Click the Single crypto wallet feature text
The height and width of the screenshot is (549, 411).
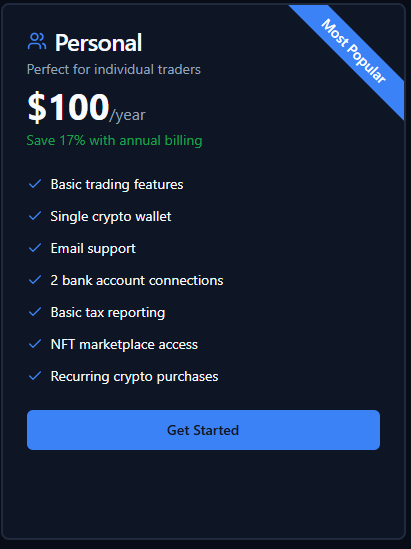tap(111, 216)
